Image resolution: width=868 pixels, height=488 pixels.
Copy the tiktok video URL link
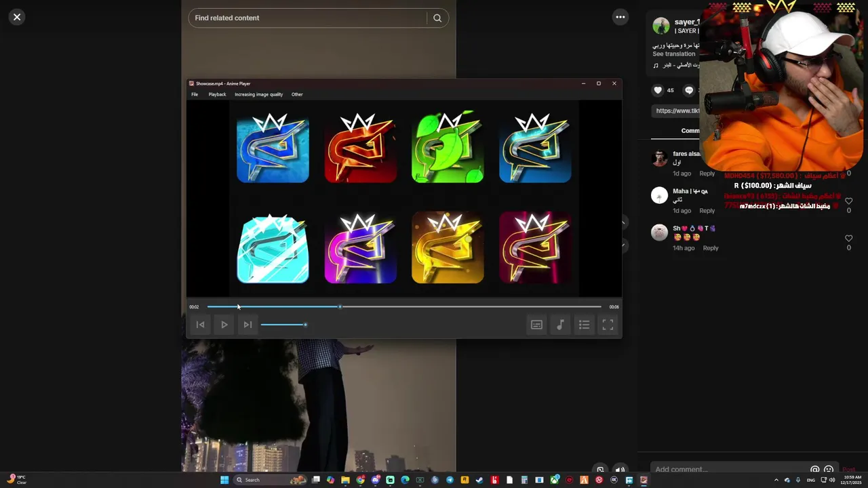[677, 110]
